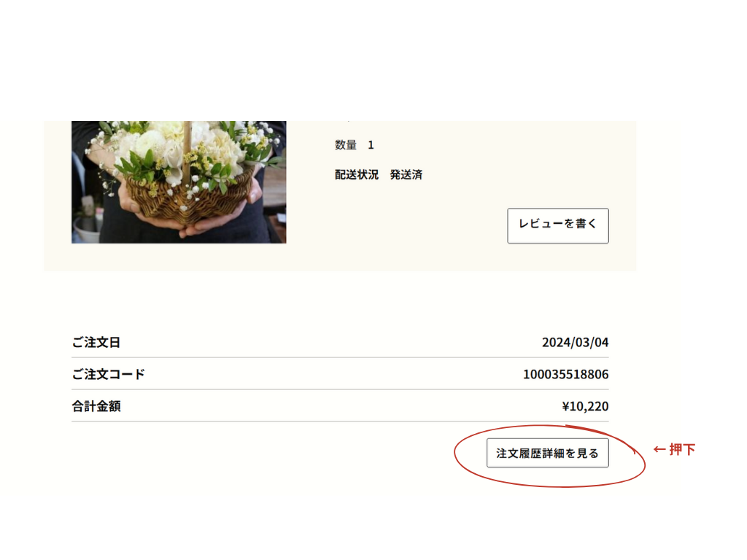Click the レビューを書く button
The height and width of the screenshot is (560, 747).
558,226
